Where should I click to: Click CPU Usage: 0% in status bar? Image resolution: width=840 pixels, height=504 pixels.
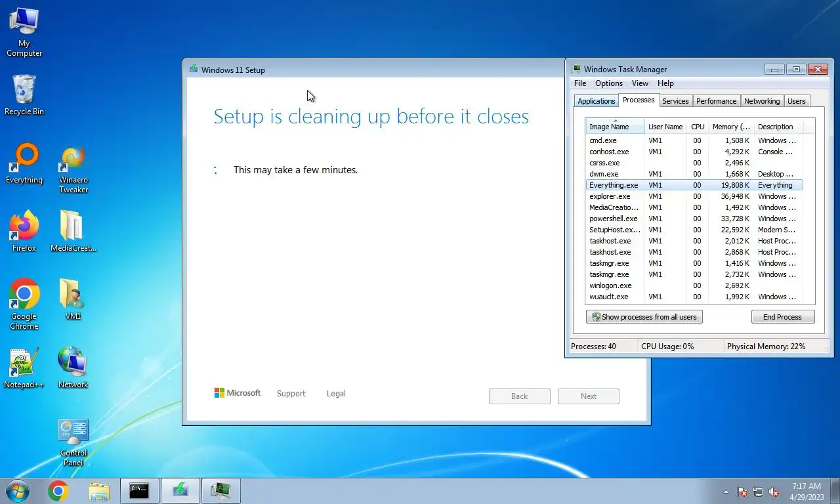click(667, 346)
